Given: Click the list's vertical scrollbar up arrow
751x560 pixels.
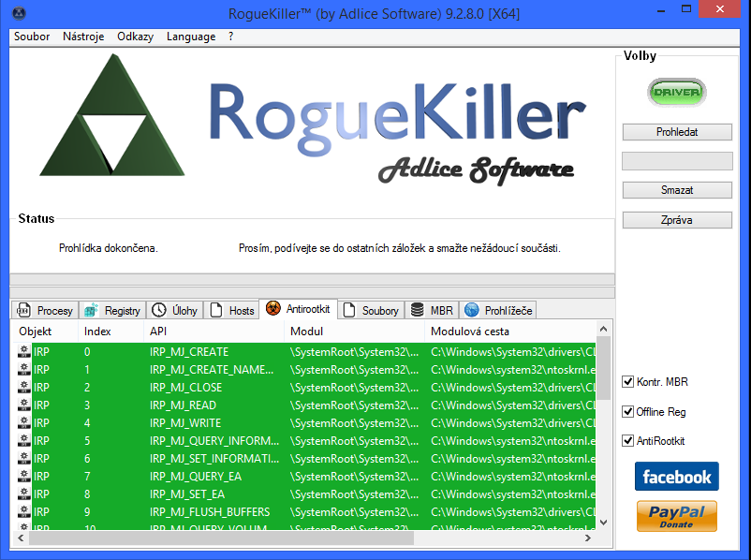Looking at the screenshot, I should pyautogui.click(x=603, y=329).
